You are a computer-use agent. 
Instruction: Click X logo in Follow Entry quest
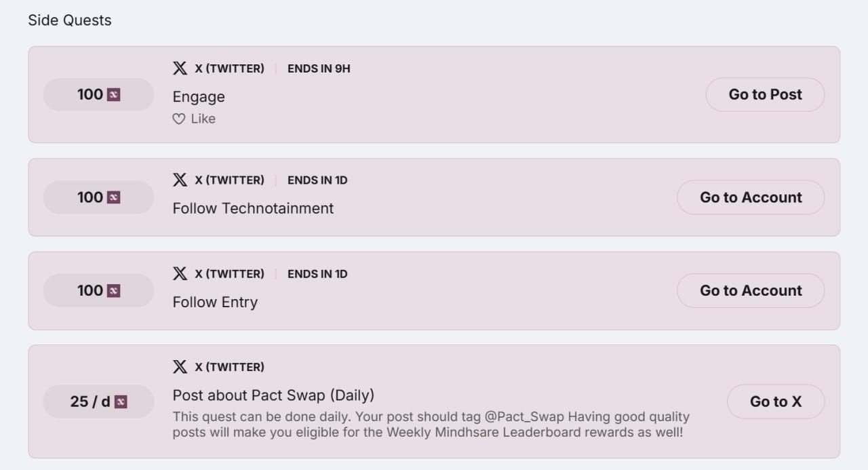tap(180, 273)
